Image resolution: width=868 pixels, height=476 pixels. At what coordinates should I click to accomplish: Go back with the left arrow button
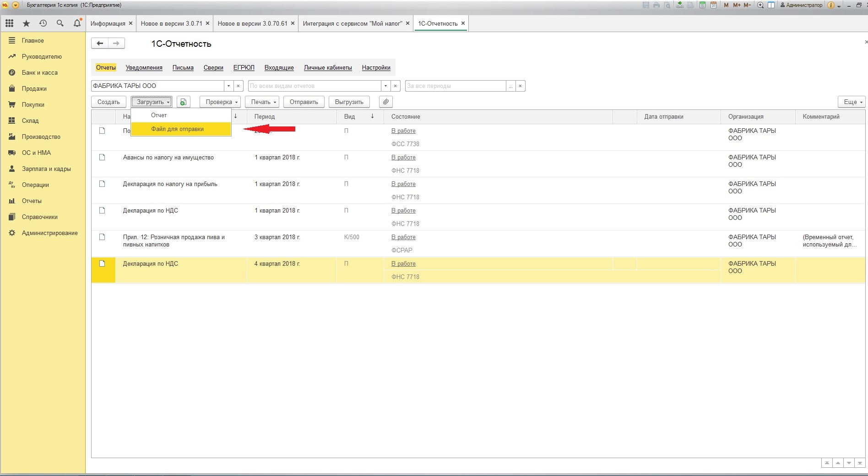(100, 44)
